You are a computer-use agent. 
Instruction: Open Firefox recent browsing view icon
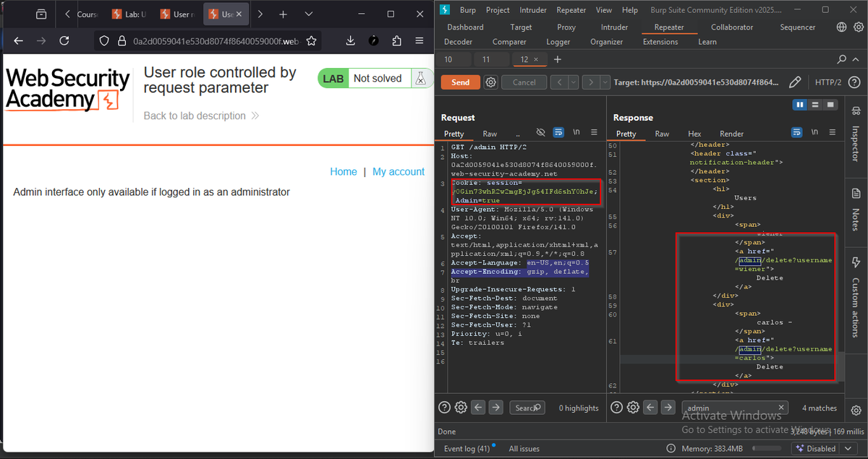[41, 14]
